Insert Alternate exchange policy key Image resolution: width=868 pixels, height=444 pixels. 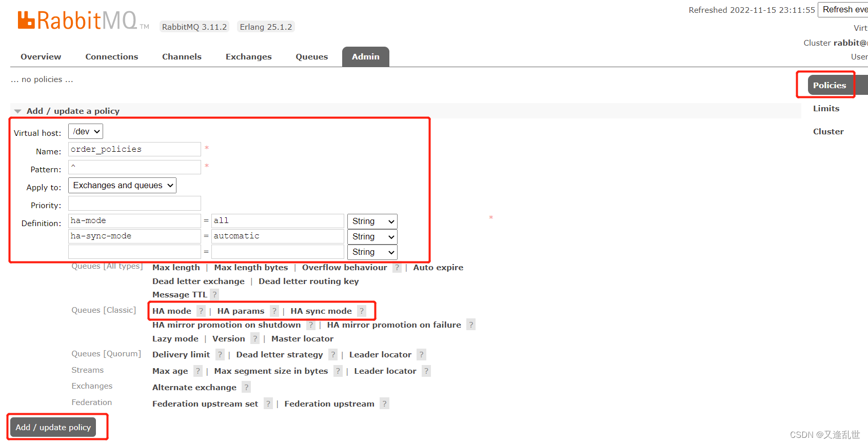point(194,388)
